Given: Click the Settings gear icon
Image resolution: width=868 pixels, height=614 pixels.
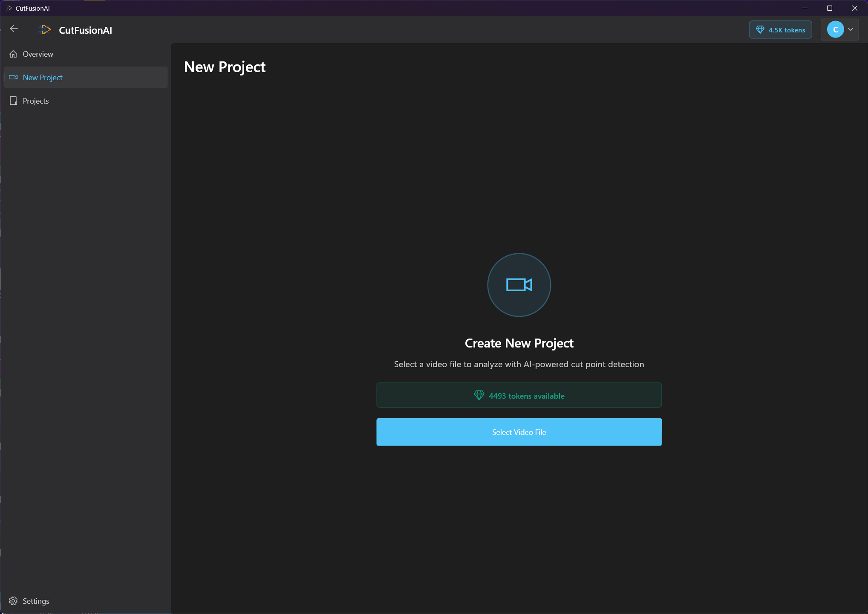Looking at the screenshot, I should [13, 601].
